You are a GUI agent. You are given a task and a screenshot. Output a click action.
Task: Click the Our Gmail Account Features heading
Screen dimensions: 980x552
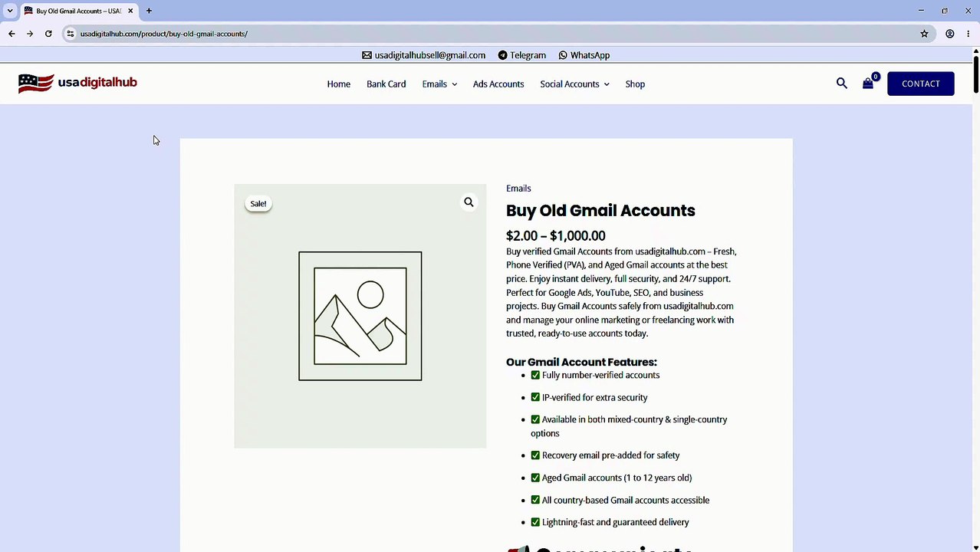tap(581, 362)
